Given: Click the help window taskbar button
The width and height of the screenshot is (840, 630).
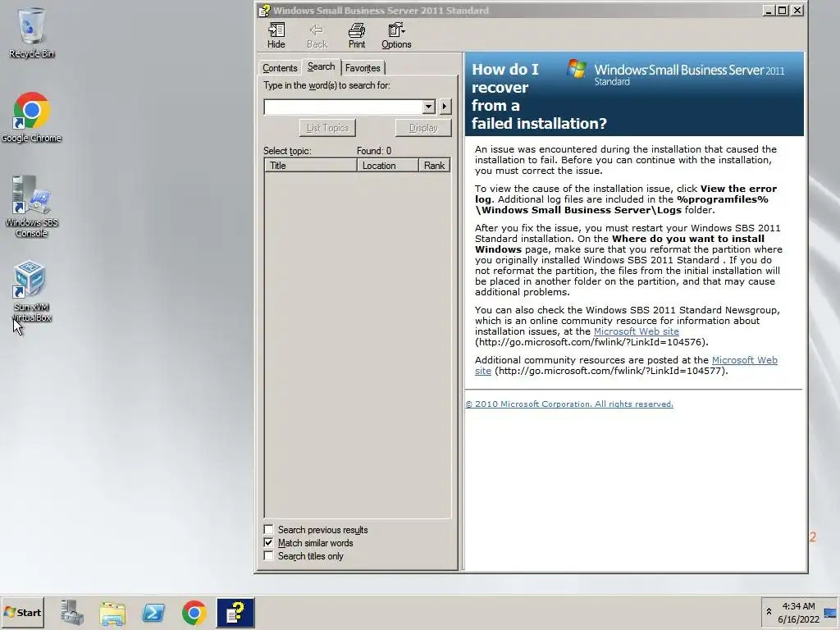Looking at the screenshot, I should click(x=235, y=612).
